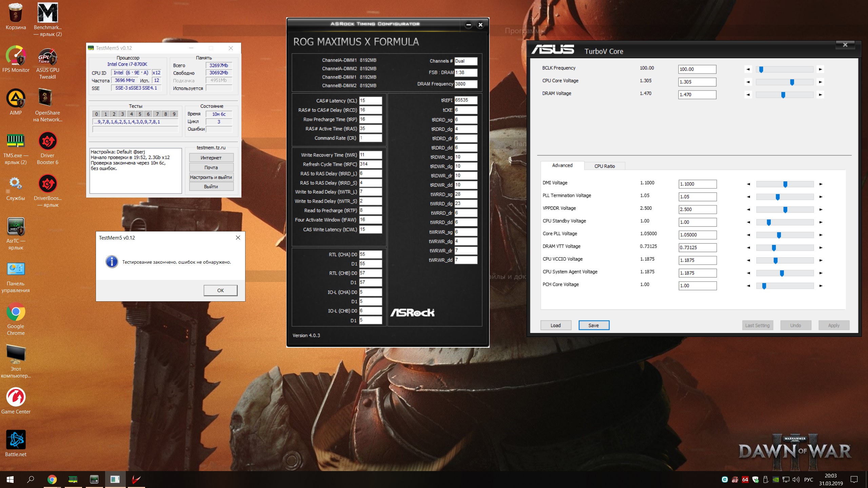Click the Save button in TurboV Core
This screenshot has height=488, width=868.
pyautogui.click(x=593, y=325)
